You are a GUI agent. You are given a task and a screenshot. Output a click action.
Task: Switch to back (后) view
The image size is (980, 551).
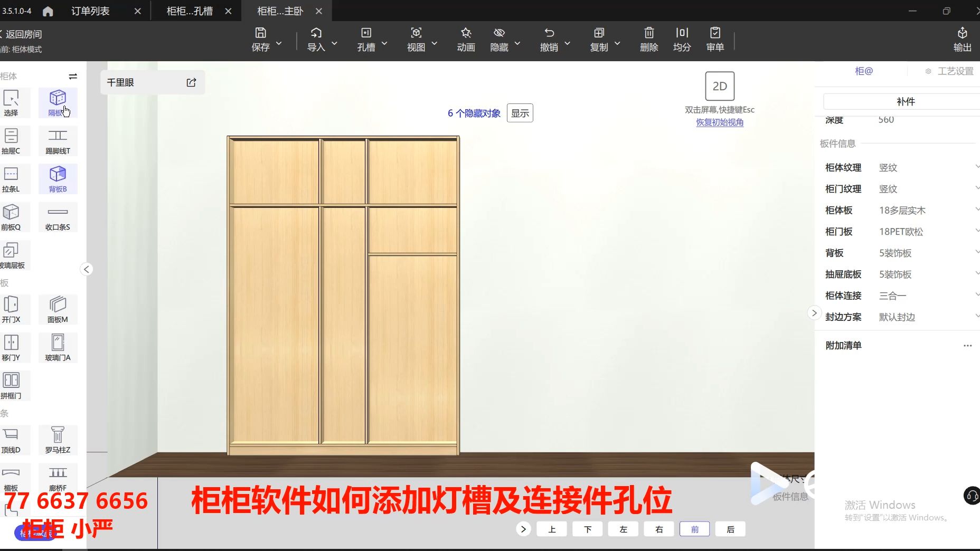pyautogui.click(x=730, y=529)
